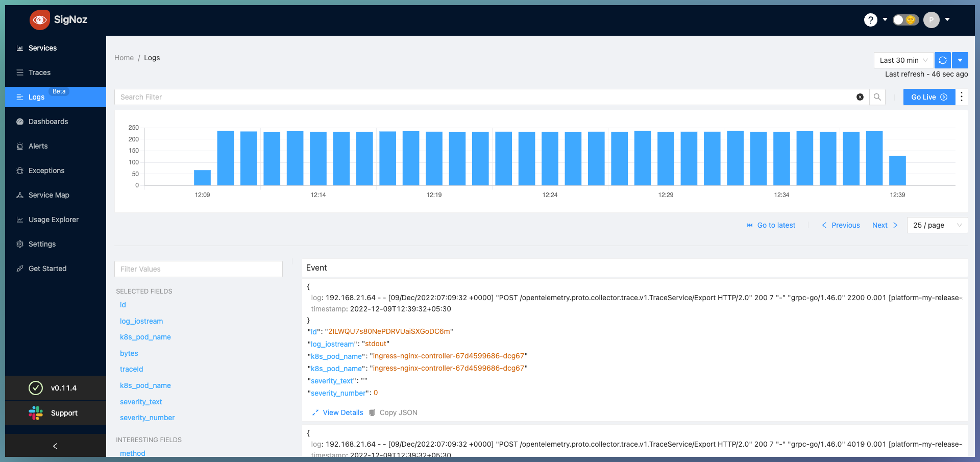Open Dashboards in the sidebar
The height and width of the screenshot is (462, 980).
(x=56, y=121)
